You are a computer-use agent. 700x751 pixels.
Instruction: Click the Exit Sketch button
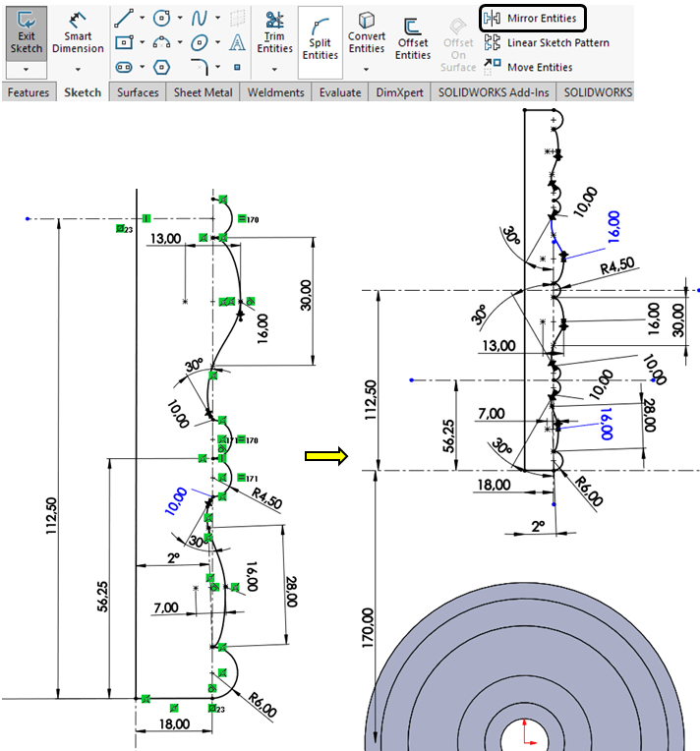(x=27, y=32)
